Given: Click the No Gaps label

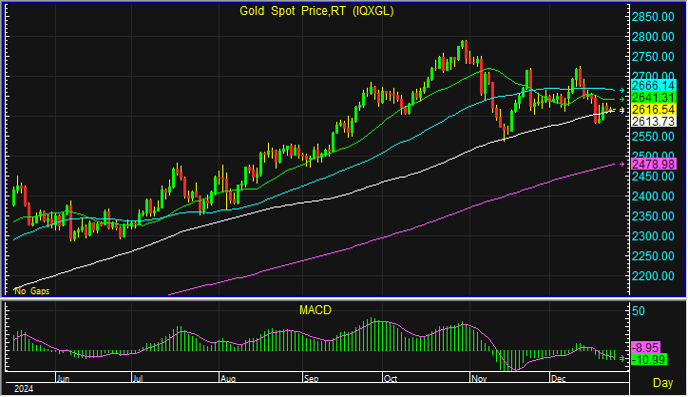Looking at the screenshot, I should click(x=32, y=291).
